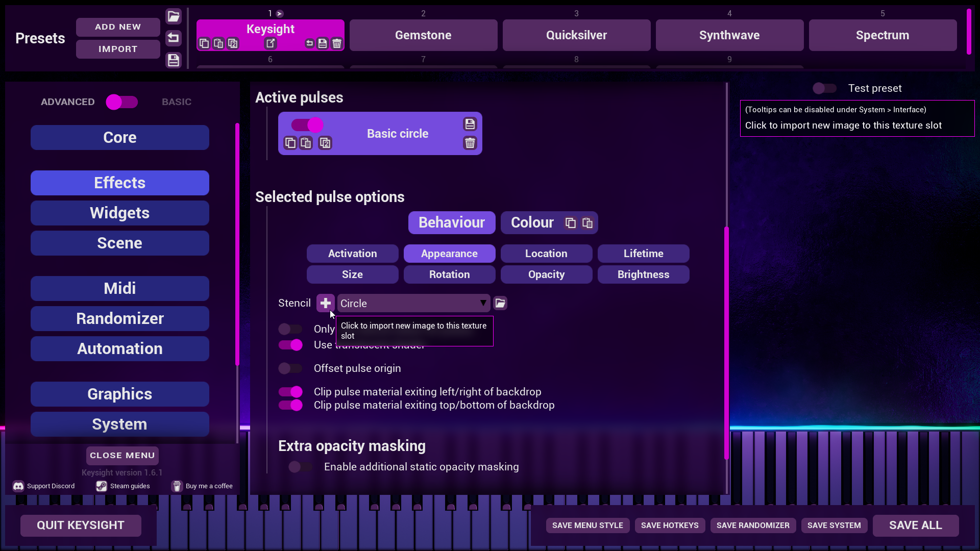Image resolution: width=980 pixels, height=551 pixels.
Task: Click the copy icon in the Colour tab
Action: (570, 223)
